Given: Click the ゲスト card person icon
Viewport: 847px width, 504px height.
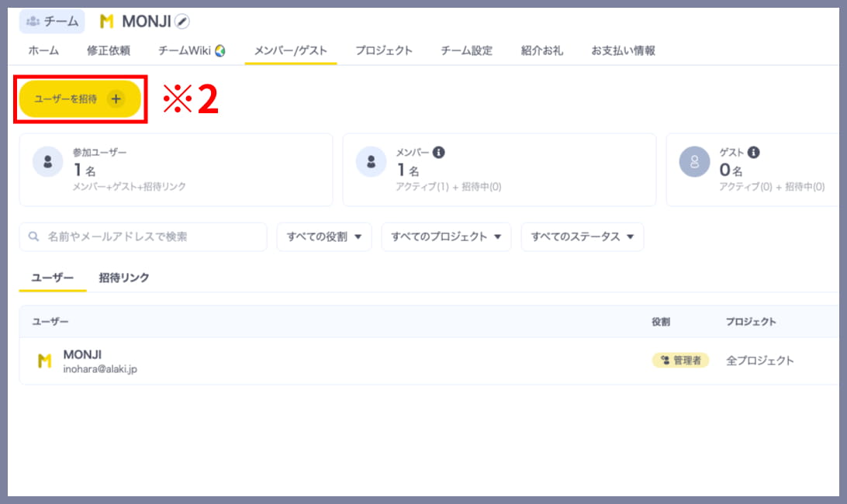Looking at the screenshot, I should 694,161.
